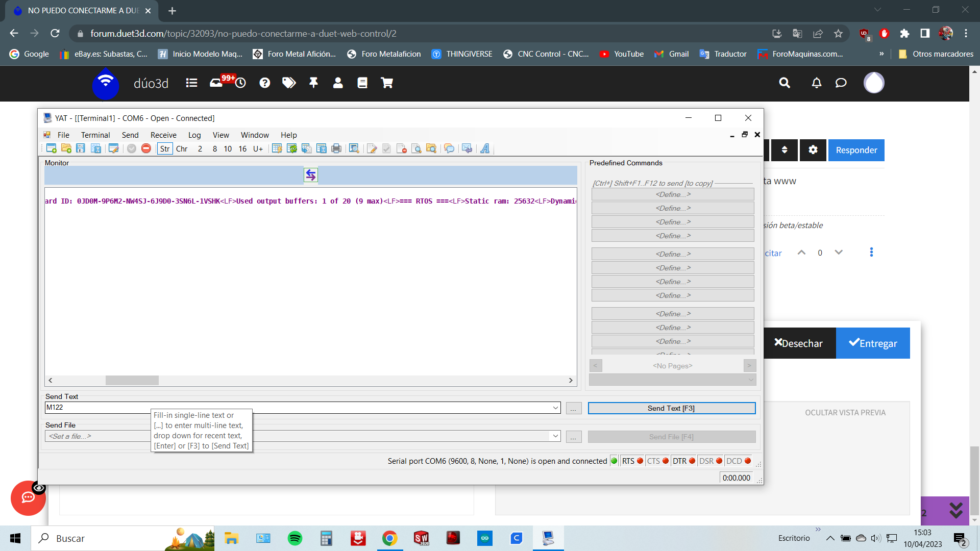980x551 pixels.
Task: Click the Send Text [F3] button
Action: (670, 408)
